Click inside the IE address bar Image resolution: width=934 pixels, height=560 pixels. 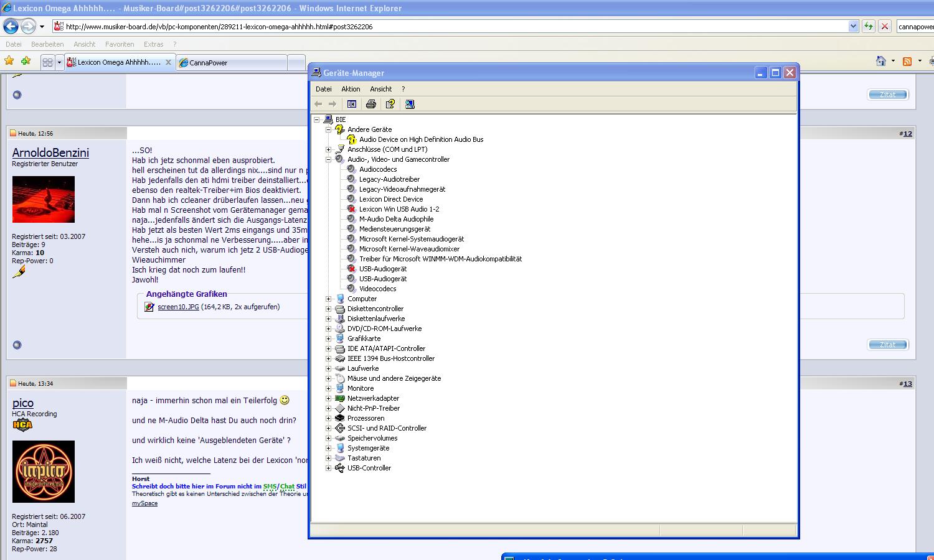(x=451, y=26)
